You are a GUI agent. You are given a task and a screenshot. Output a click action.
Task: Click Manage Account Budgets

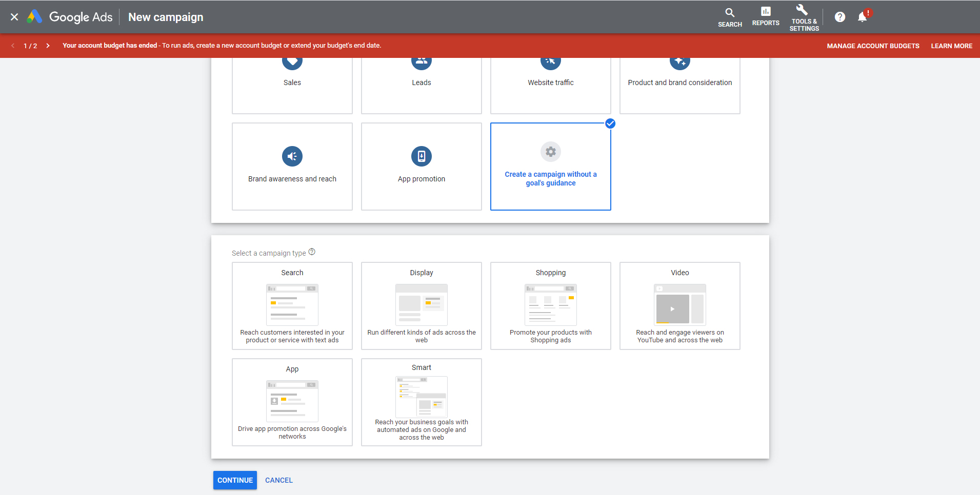point(873,46)
